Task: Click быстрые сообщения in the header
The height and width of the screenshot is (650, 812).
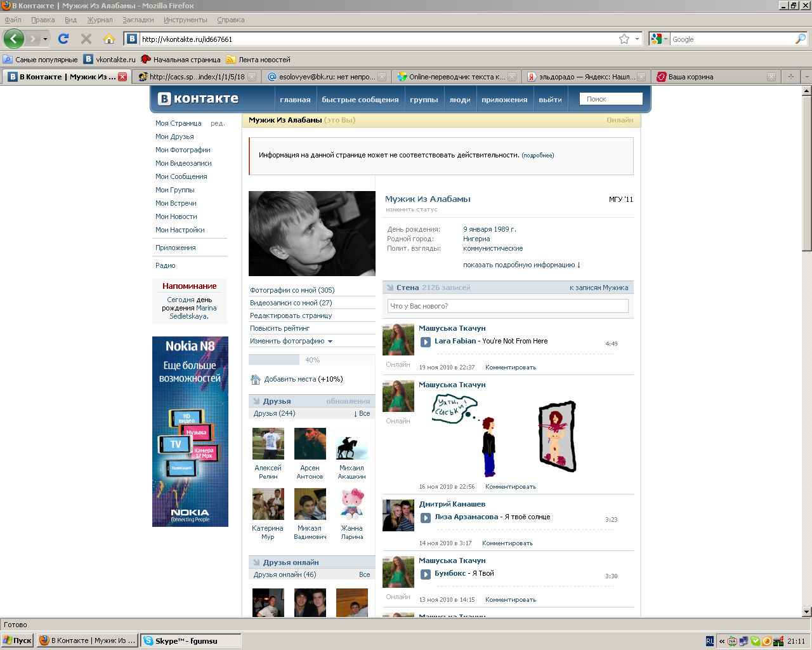Action: point(360,100)
